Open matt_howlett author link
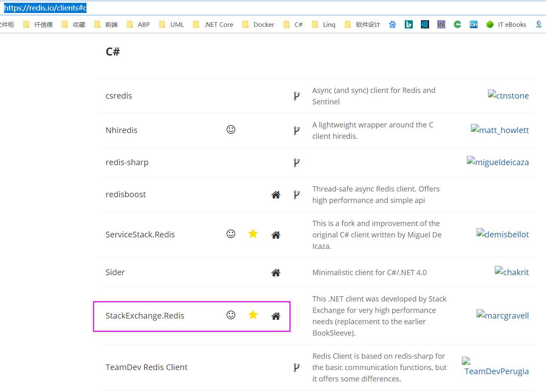This screenshot has width=546, height=392. coord(500,130)
